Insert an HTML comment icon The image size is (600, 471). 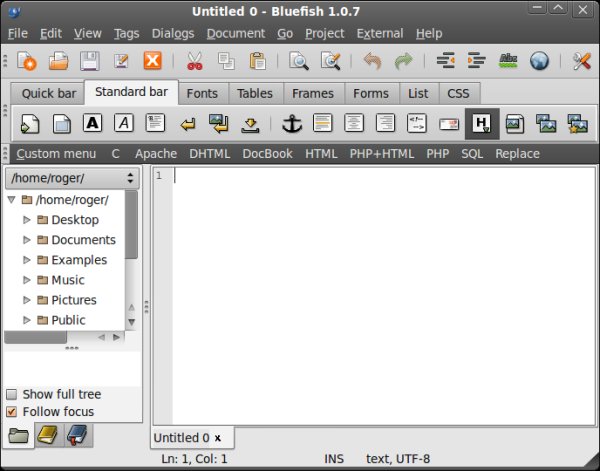[x=417, y=124]
